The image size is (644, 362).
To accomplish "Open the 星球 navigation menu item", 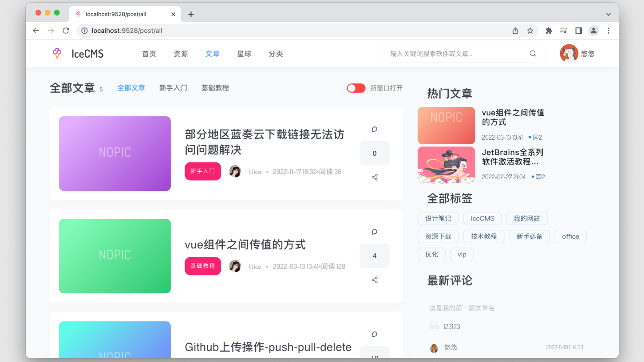I will click(x=244, y=53).
